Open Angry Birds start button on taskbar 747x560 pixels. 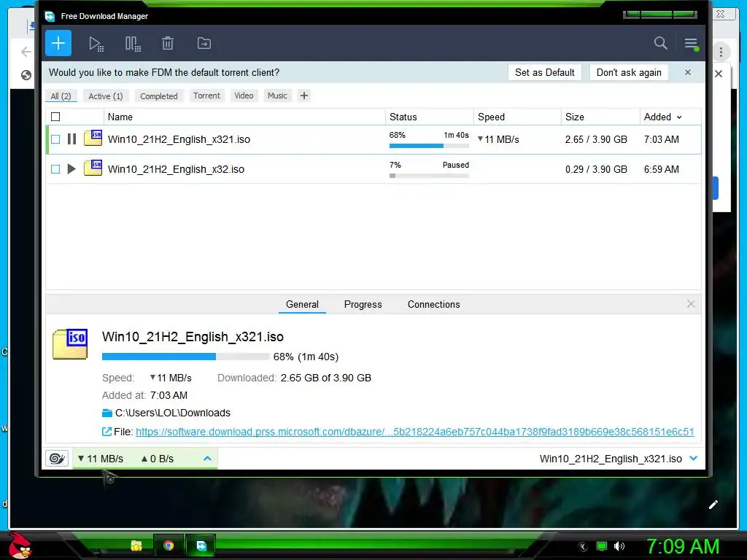click(20, 545)
